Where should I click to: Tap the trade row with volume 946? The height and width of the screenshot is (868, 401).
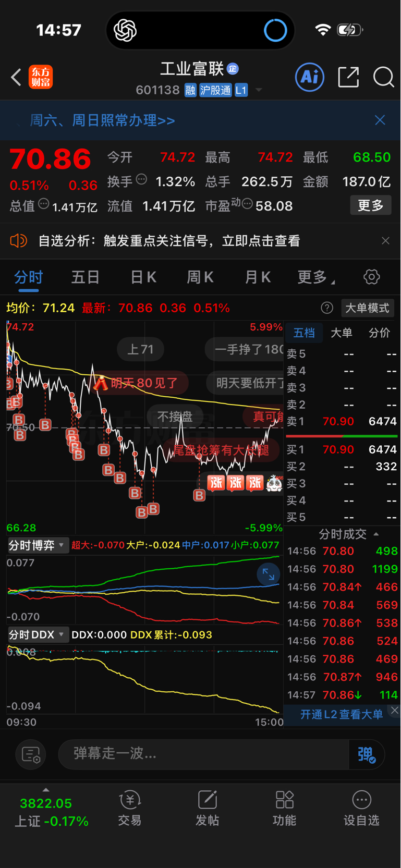point(342,677)
